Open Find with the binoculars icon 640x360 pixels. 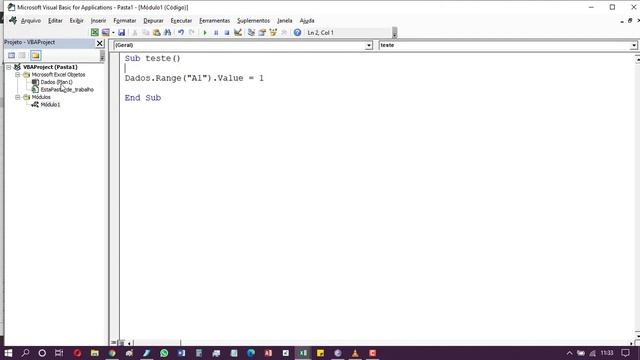167,32
